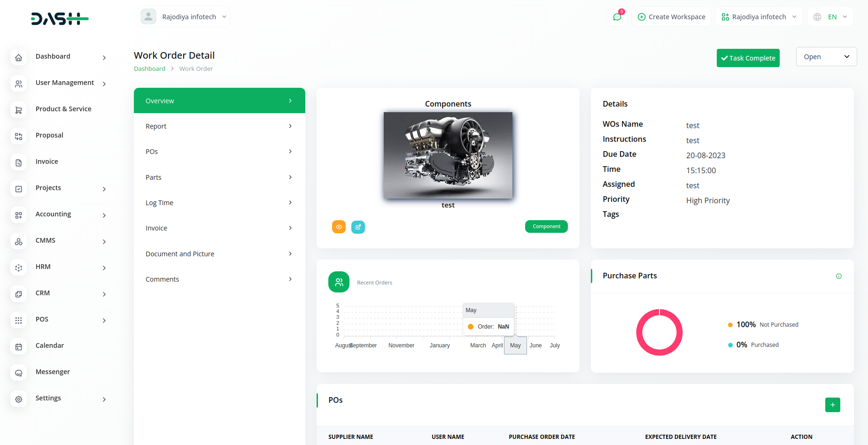Open the Open status dropdown
This screenshot has height=445, width=868.
(x=826, y=57)
